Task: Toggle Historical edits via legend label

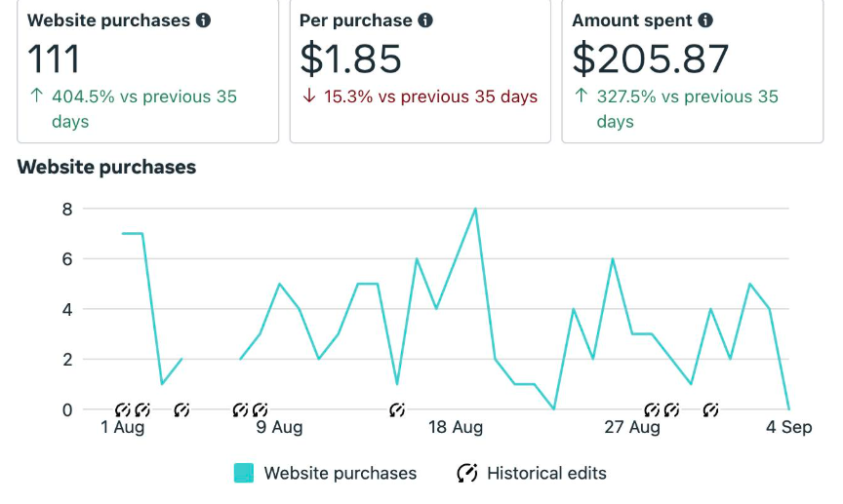Action: [x=546, y=474]
